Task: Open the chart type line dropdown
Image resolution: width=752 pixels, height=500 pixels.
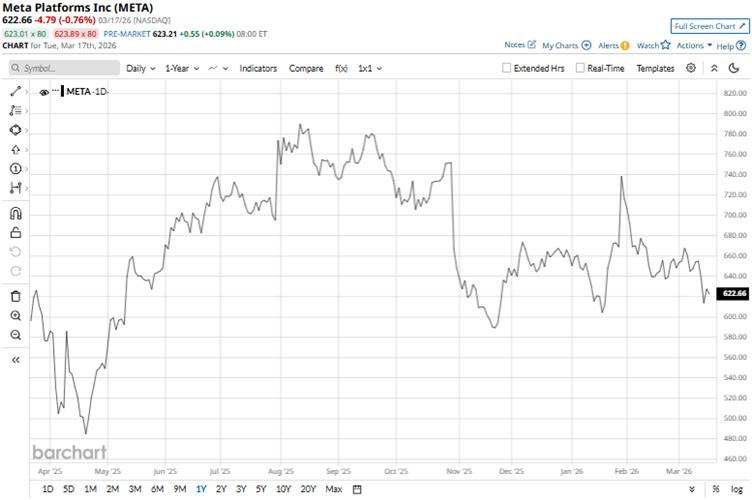Action: pyautogui.click(x=218, y=69)
